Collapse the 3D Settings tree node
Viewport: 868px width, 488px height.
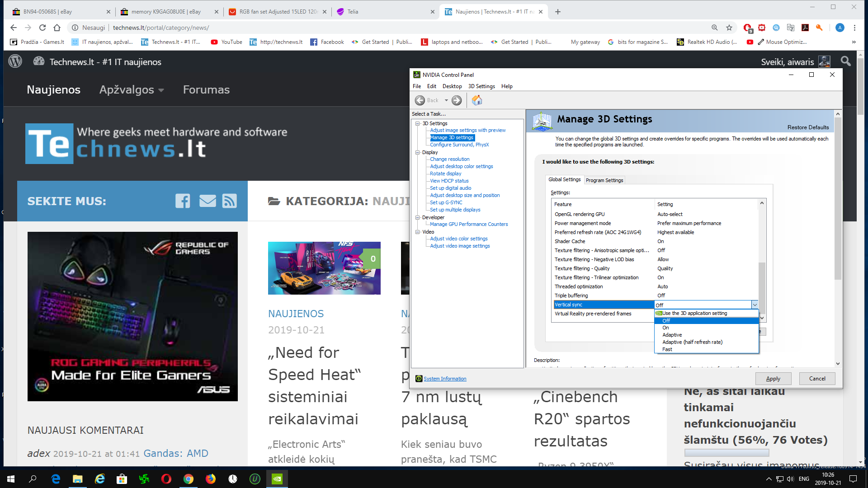418,123
